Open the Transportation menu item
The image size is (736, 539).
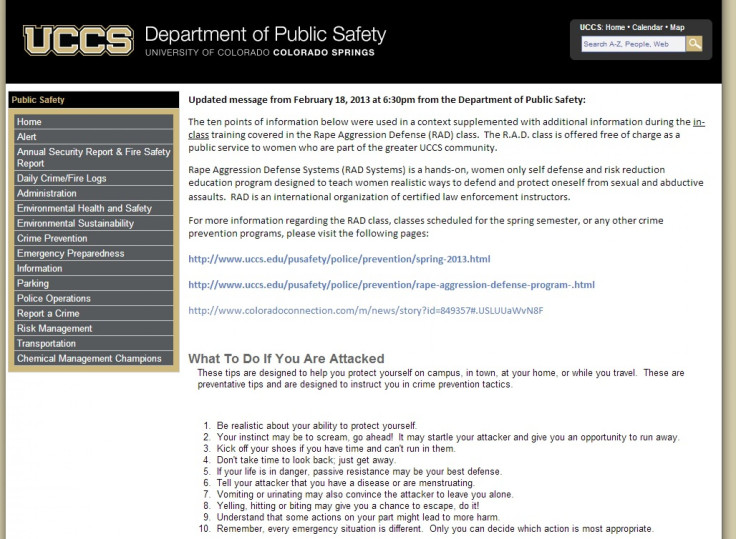click(93, 344)
